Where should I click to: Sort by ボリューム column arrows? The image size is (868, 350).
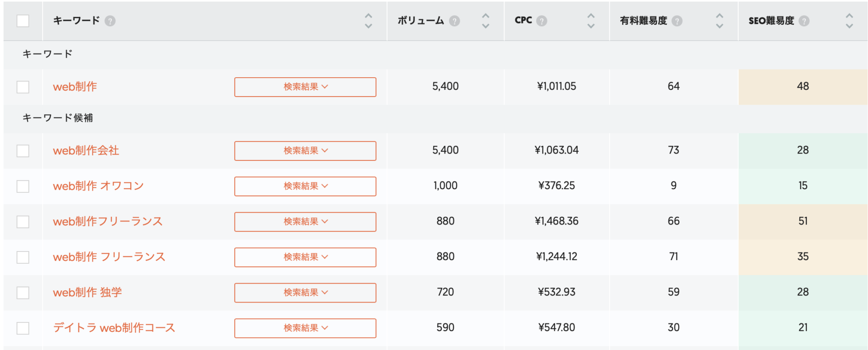486,21
